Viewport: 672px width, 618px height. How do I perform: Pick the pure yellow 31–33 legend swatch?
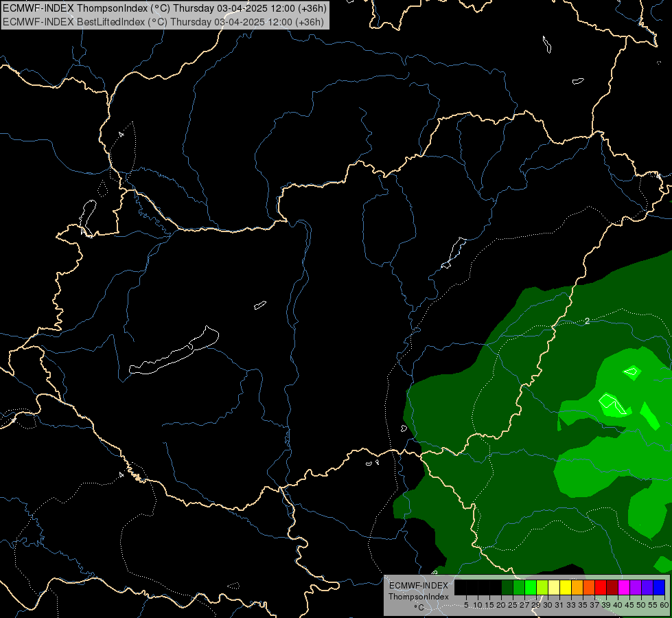point(566,587)
